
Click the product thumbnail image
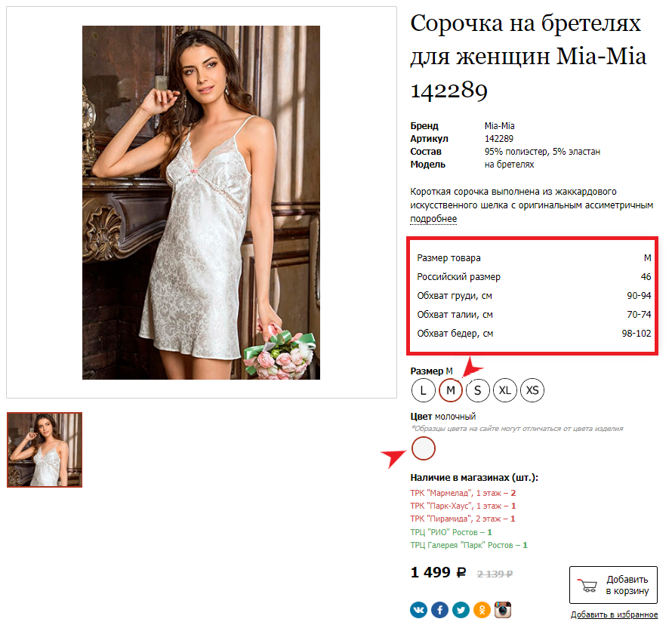(x=45, y=449)
